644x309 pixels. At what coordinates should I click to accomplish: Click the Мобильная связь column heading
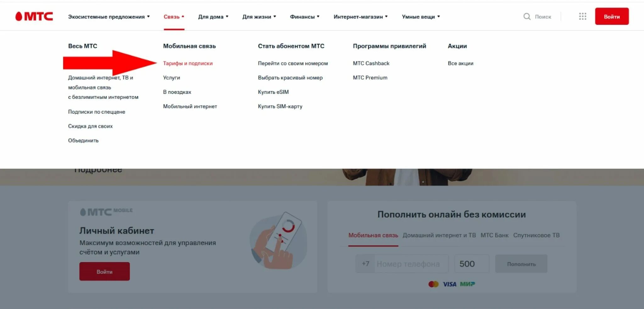[189, 46]
